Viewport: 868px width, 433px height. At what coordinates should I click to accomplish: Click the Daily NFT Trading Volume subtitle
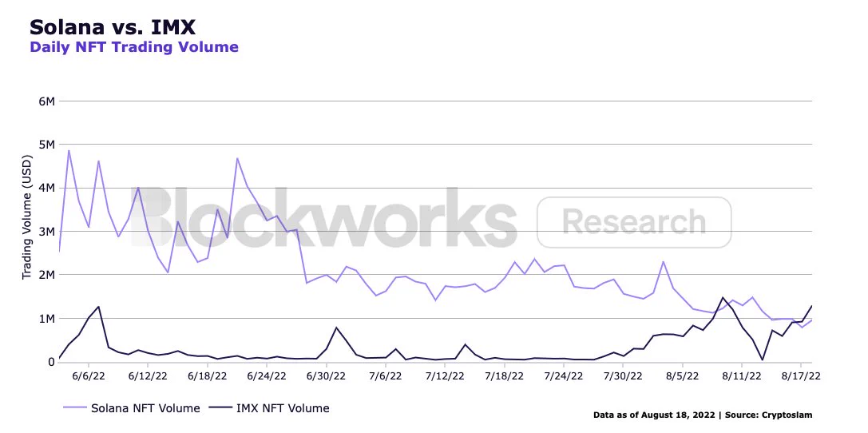[x=134, y=47]
